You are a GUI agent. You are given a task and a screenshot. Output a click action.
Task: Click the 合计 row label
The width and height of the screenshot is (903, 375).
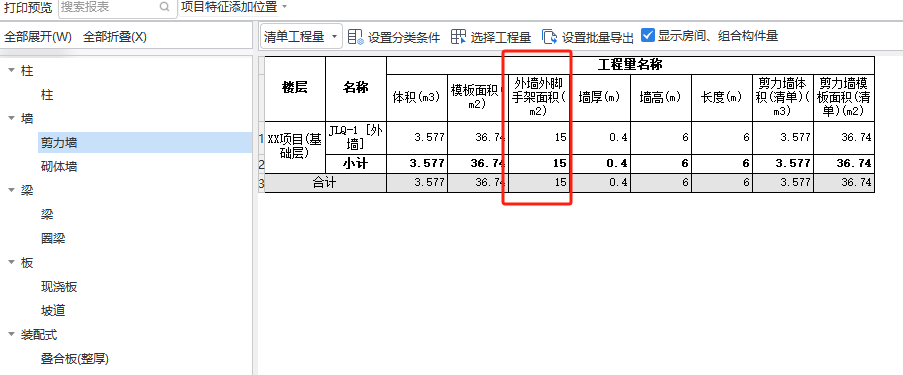[x=325, y=183]
